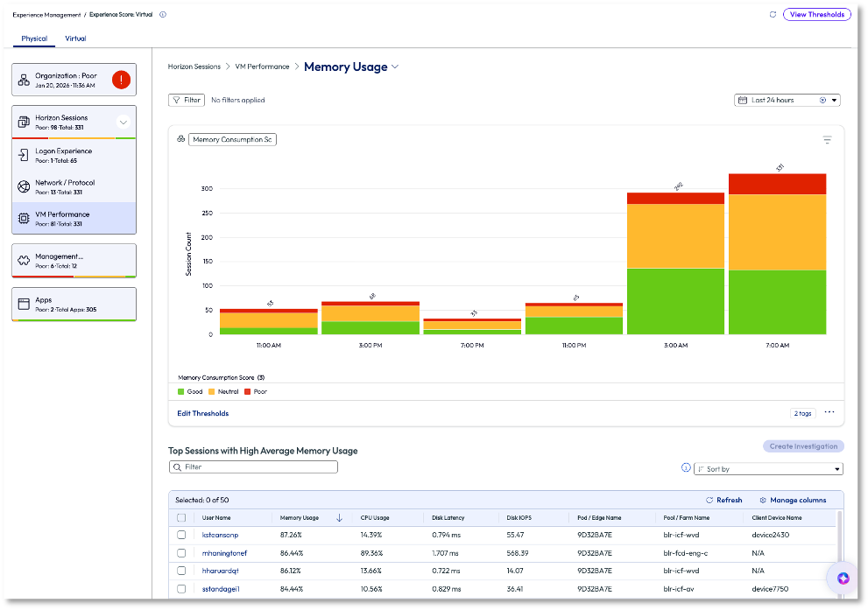Click the View Thresholds button

click(816, 15)
